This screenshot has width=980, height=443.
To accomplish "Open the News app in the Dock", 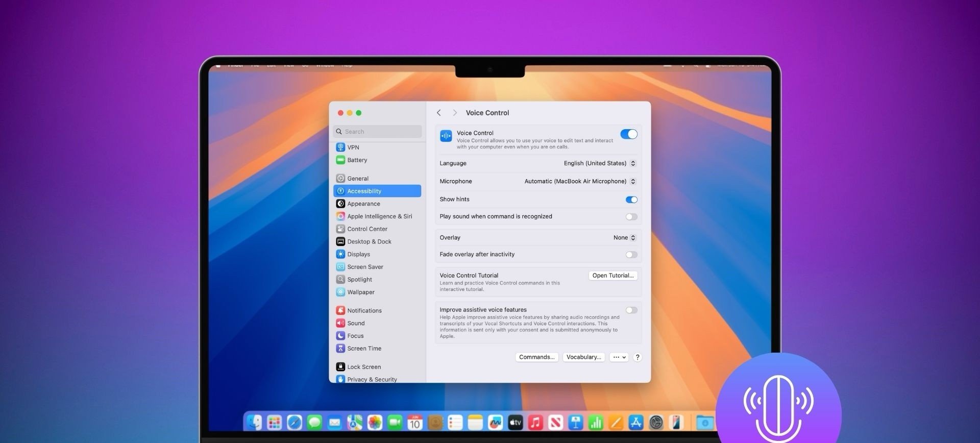I will point(555,422).
